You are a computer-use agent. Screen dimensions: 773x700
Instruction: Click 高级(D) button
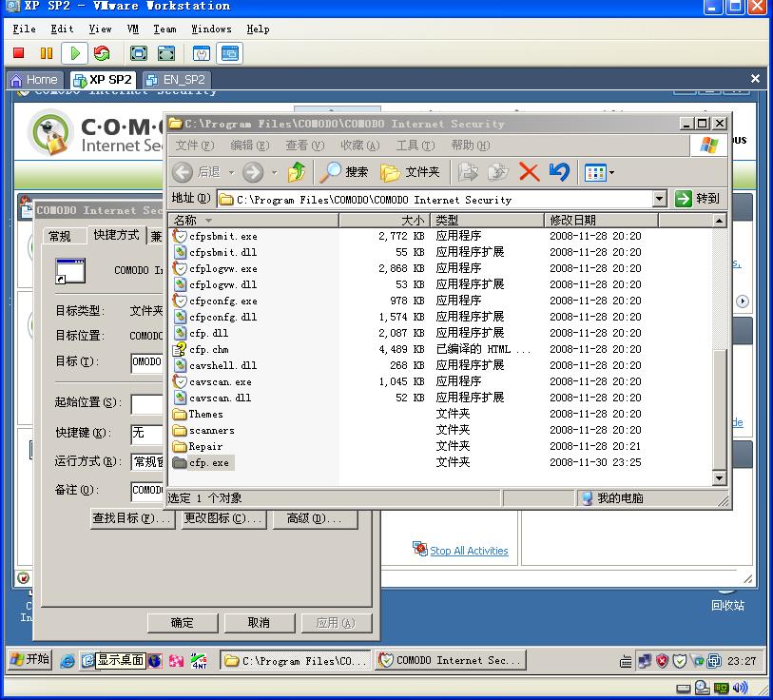(314, 518)
